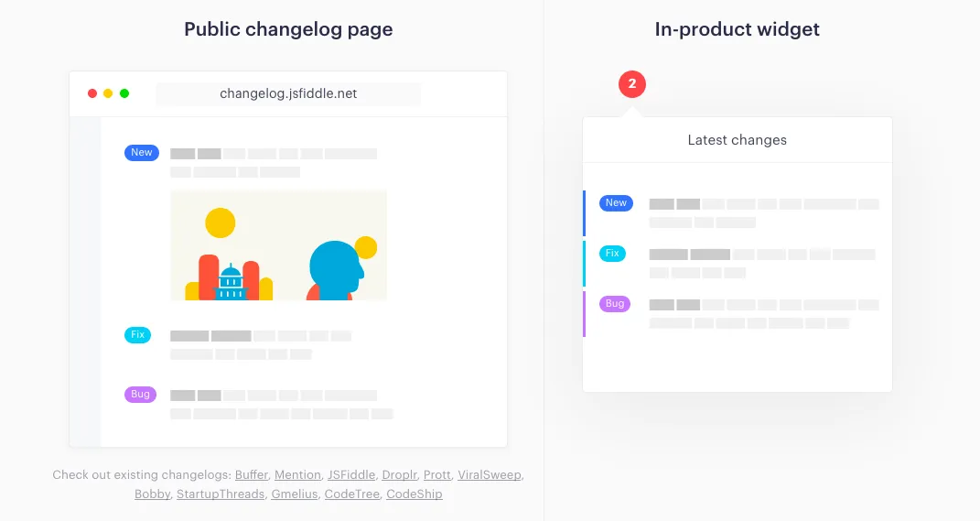Viewport: 980px width, 521px height.
Task: Click the purple Bug badge in changelog page
Action: 140,394
